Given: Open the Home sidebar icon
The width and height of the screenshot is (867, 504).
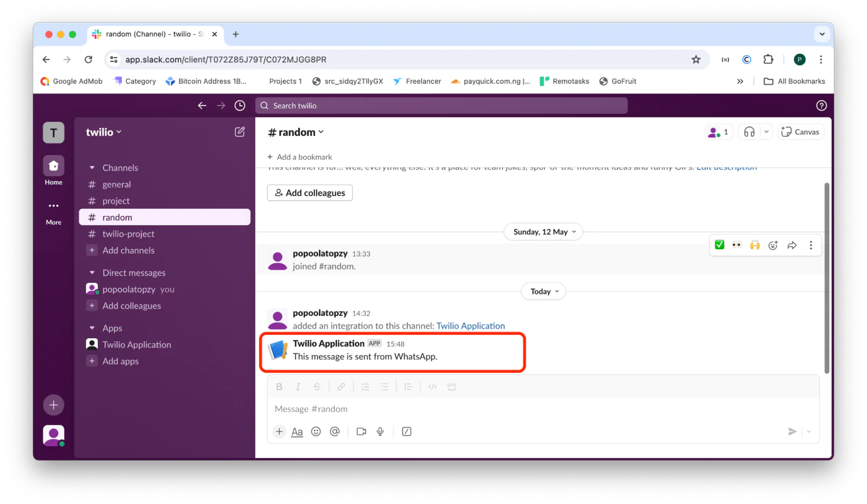Looking at the screenshot, I should point(54,166).
